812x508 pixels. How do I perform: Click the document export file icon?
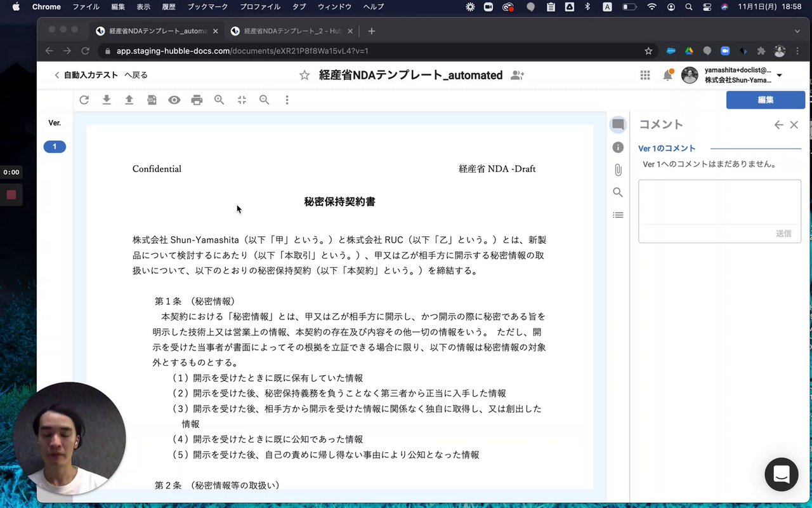point(152,100)
